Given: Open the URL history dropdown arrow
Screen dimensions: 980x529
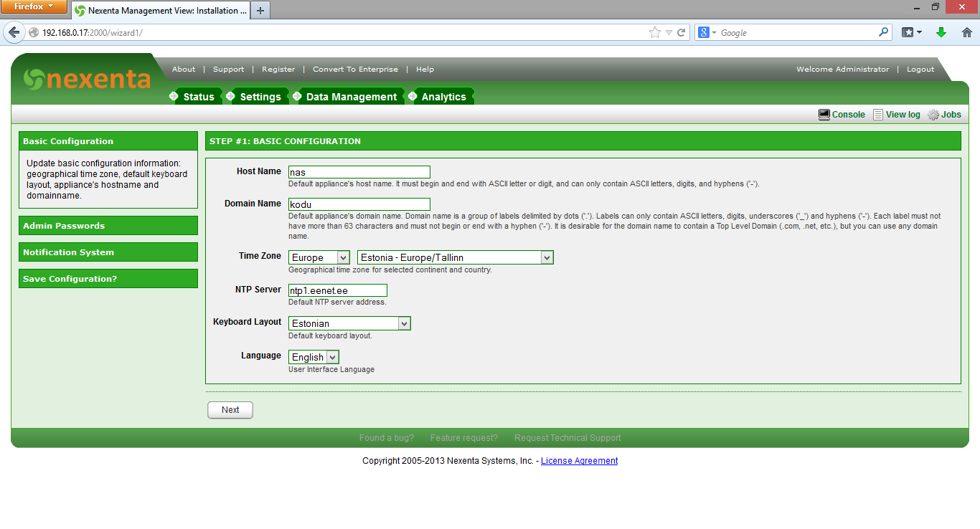Looking at the screenshot, I should (669, 32).
